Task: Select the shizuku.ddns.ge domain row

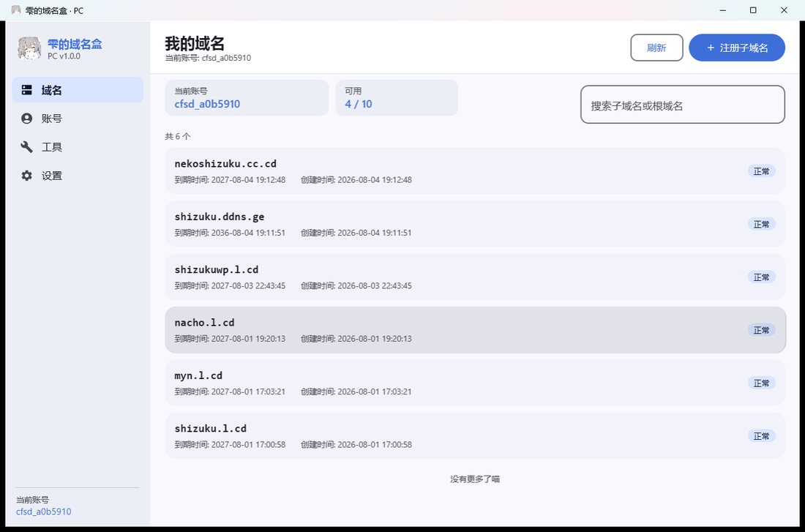Action: click(x=475, y=224)
